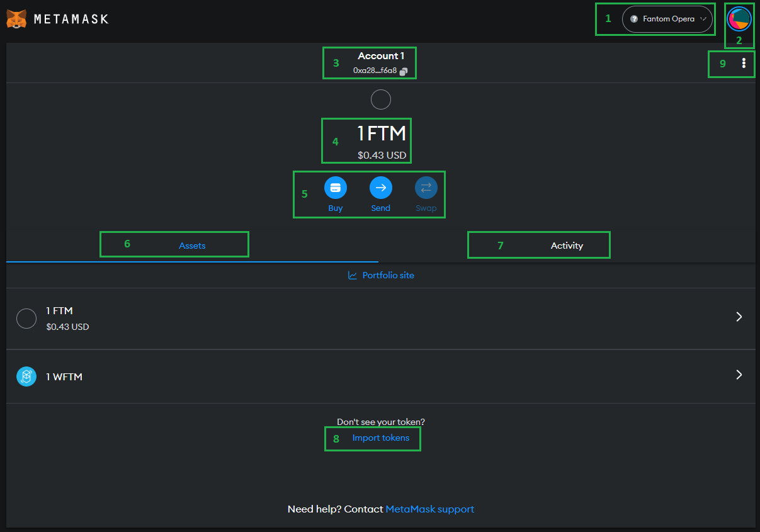Click the FTM placeholder icon above balance
Image resolution: width=760 pixels, height=532 pixels.
[381, 99]
